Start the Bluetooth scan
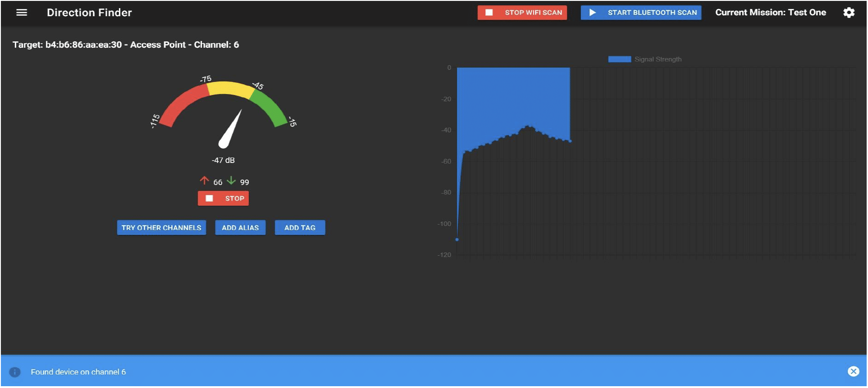 pyautogui.click(x=641, y=13)
